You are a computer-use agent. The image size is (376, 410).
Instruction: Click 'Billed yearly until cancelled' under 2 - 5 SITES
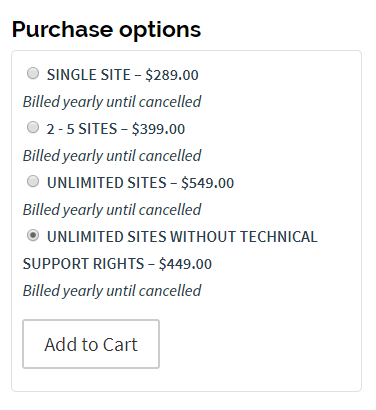[x=112, y=156]
